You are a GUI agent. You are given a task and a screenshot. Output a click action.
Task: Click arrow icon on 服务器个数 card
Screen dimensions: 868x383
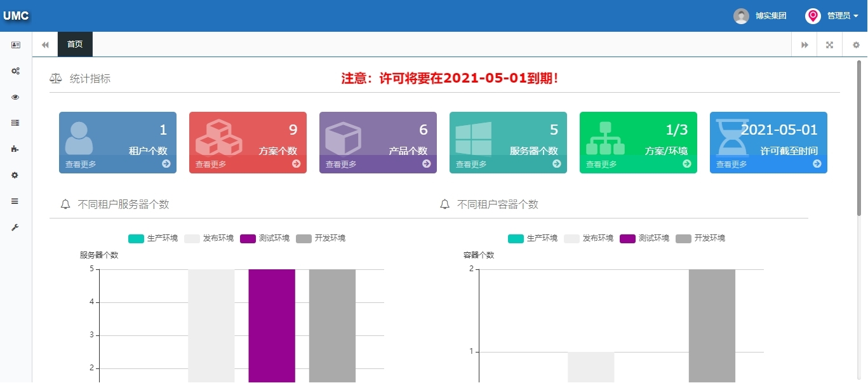click(557, 164)
